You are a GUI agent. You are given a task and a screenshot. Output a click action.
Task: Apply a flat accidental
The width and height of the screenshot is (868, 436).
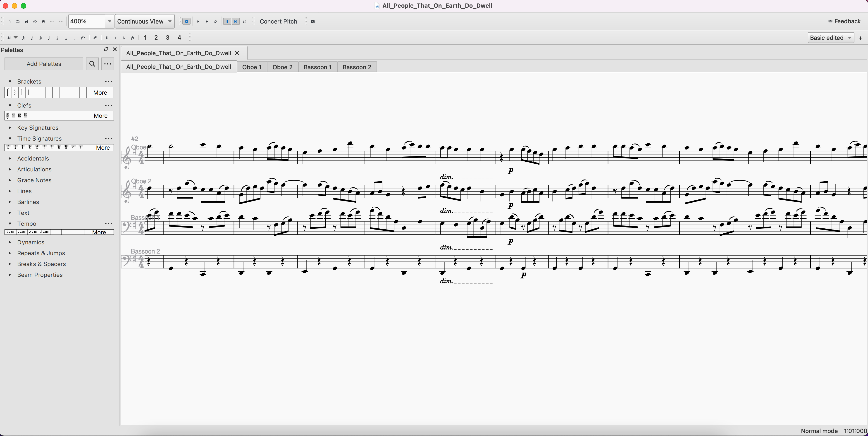[124, 37]
